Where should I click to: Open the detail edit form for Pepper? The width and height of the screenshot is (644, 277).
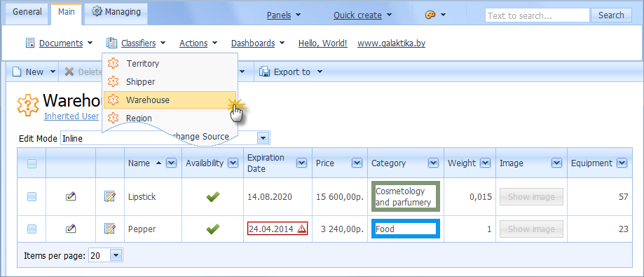pyautogui.click(x=109, y=229)
